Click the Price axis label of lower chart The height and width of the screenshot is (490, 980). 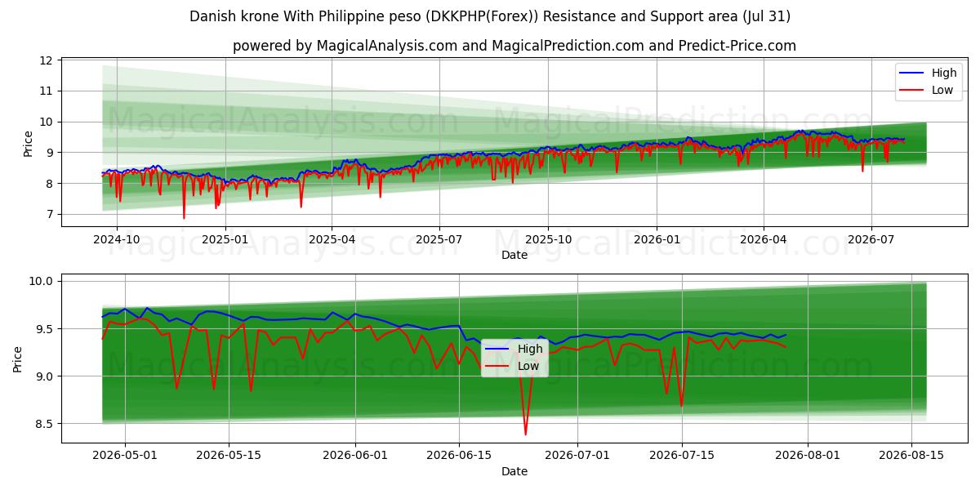pyautogui.click(x=18, y=359)
